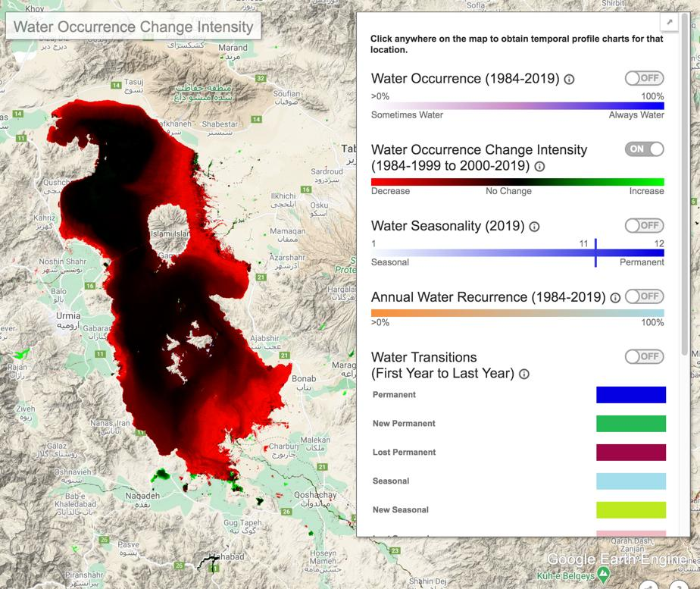Click the orange-to-blue Annual Water Recurrence bar
This screenshot has width=700, height=589.
517,313
